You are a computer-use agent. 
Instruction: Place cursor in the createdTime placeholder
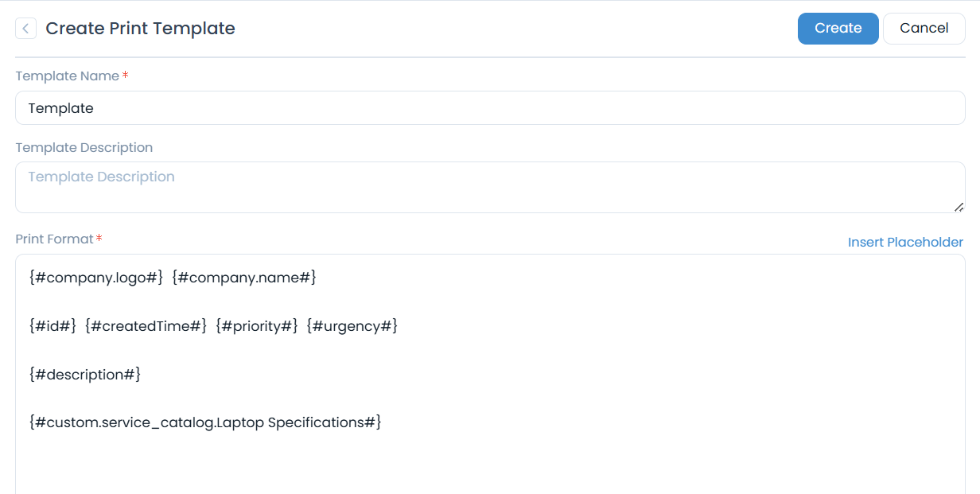[x=146, y=326]
